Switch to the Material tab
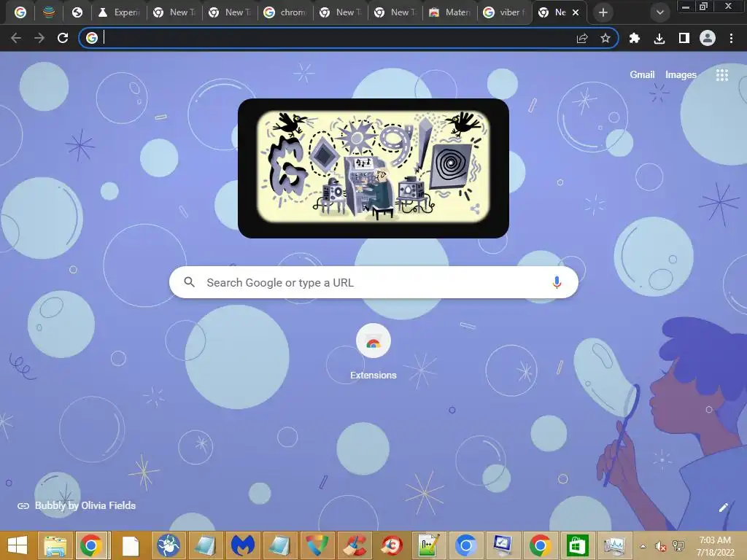This screenshot has width=747, height=560. pos(451,12)
